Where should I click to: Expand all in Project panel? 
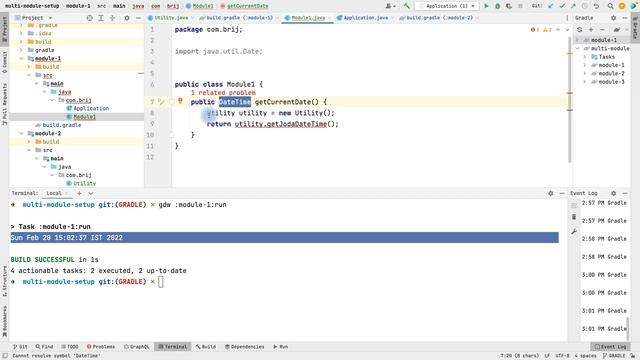(x=101, y=18)
